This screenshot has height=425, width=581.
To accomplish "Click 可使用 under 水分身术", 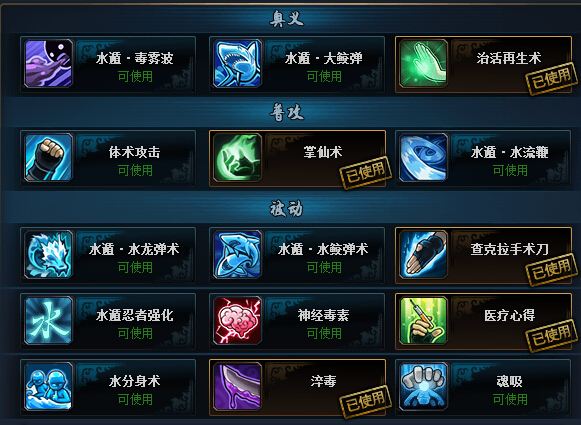I will point(135,399).
